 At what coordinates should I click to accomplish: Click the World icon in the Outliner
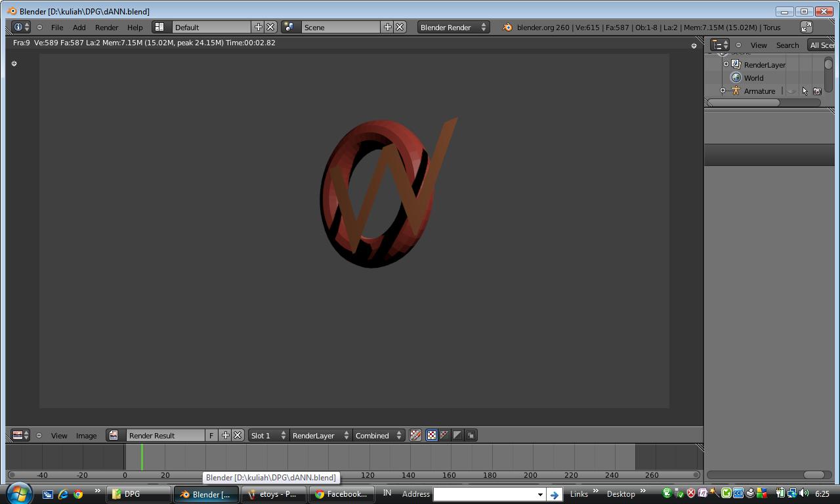click(x=736, y=77)
